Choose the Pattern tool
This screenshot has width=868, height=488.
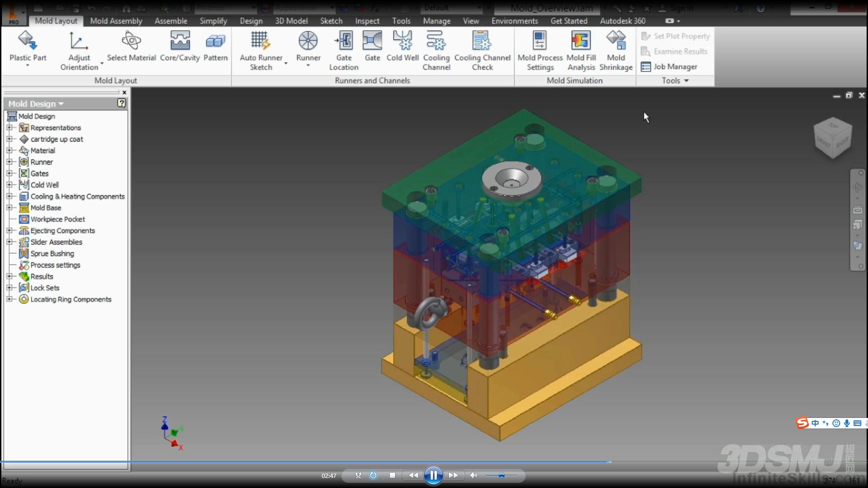coord(216,46)
